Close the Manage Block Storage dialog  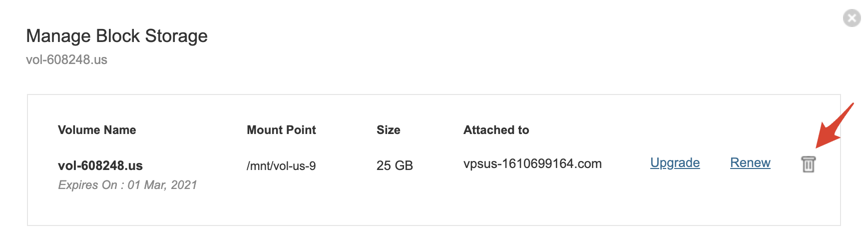coord(852,18)
